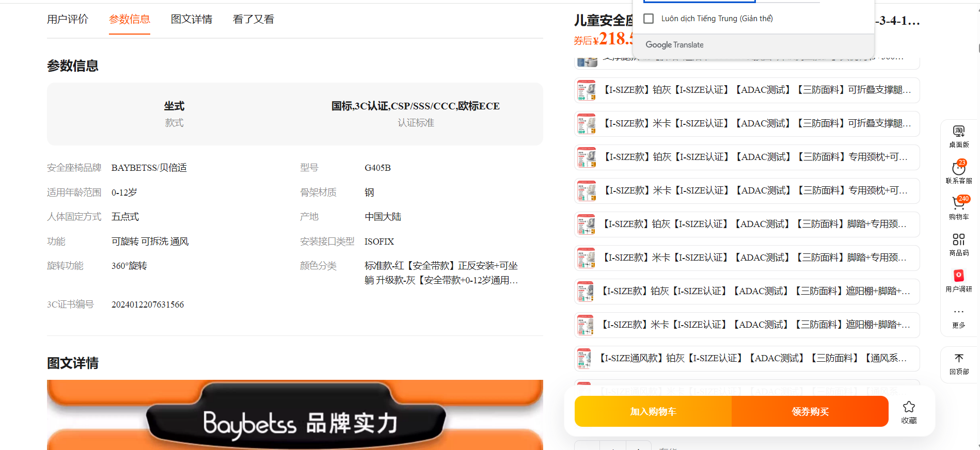Select 米卡 专用颈枕 variant option
The width and height of the screenshot is (980, 450).
coord(747,191)
